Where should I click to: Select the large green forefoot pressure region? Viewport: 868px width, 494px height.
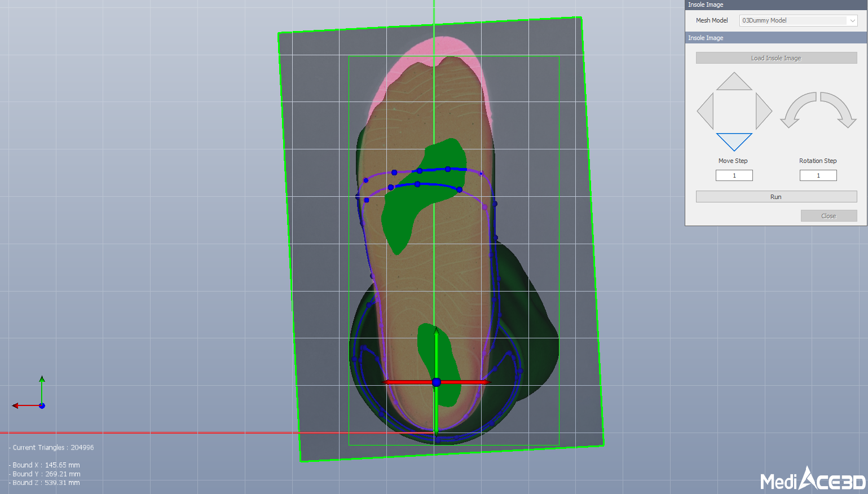point(406,214)
